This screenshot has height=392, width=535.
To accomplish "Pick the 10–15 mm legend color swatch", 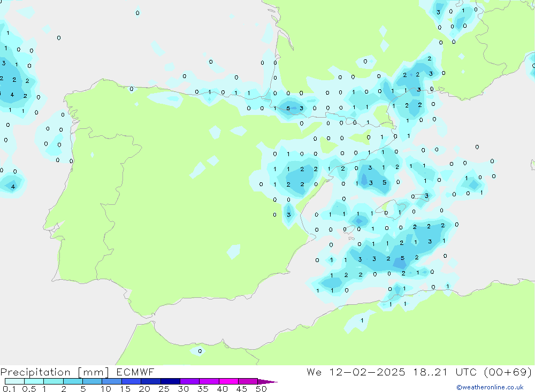I will tap(112, 381).
